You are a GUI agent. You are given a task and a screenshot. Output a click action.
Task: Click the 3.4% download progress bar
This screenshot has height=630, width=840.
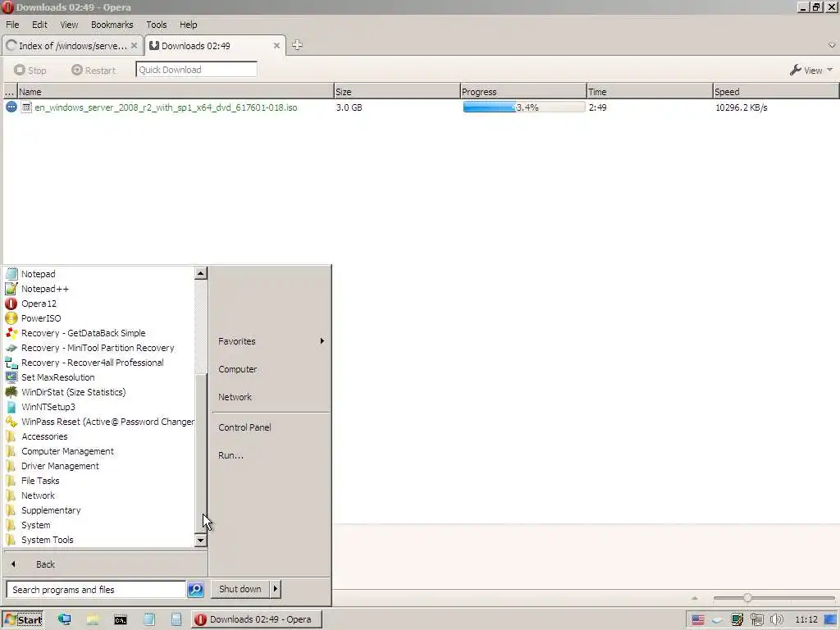click(x=524, y=107)
